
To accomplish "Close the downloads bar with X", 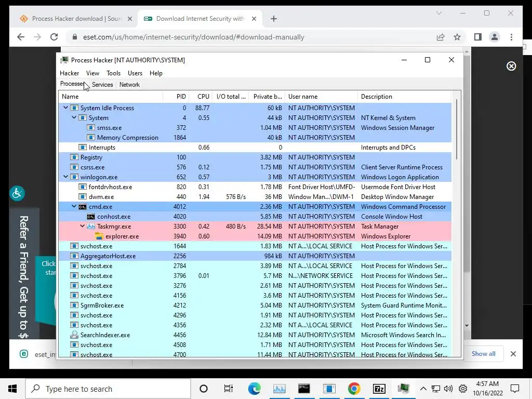I will coord(513,353).
